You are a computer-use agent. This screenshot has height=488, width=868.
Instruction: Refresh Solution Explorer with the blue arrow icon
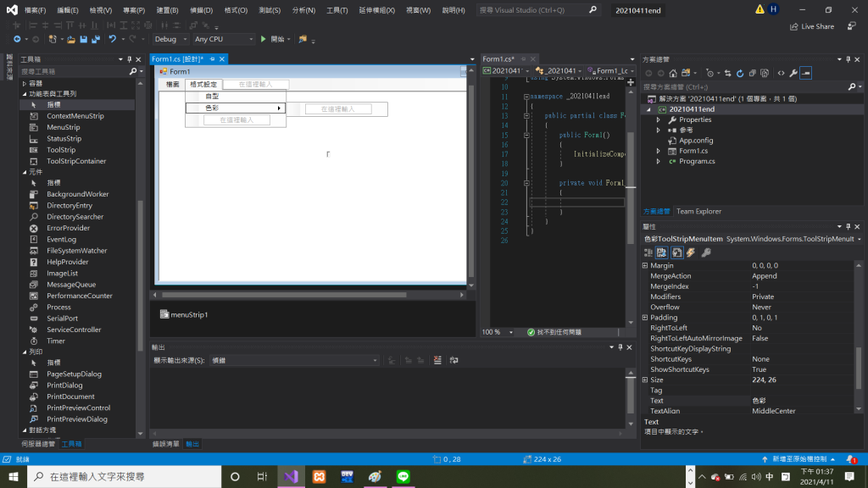click(740, 73)
